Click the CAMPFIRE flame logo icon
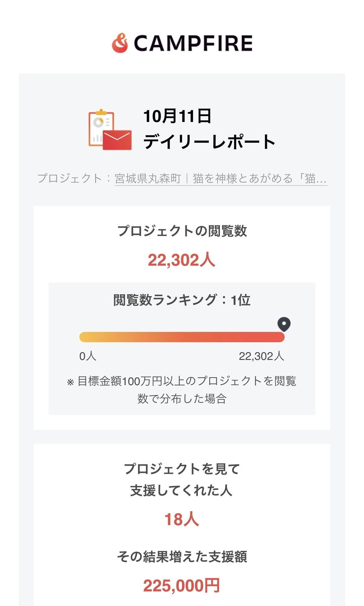Viewport: 364px width, 606px height. pos(120,43)
